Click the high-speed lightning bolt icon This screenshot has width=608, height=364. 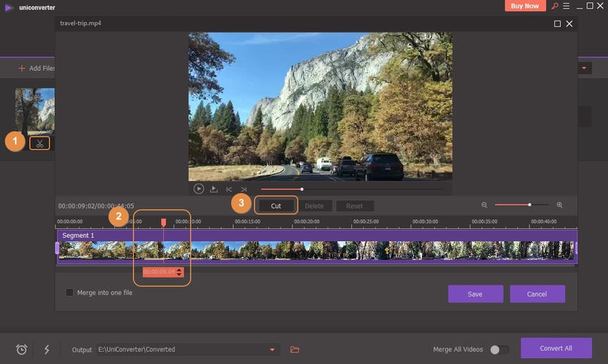coord(47,350)
